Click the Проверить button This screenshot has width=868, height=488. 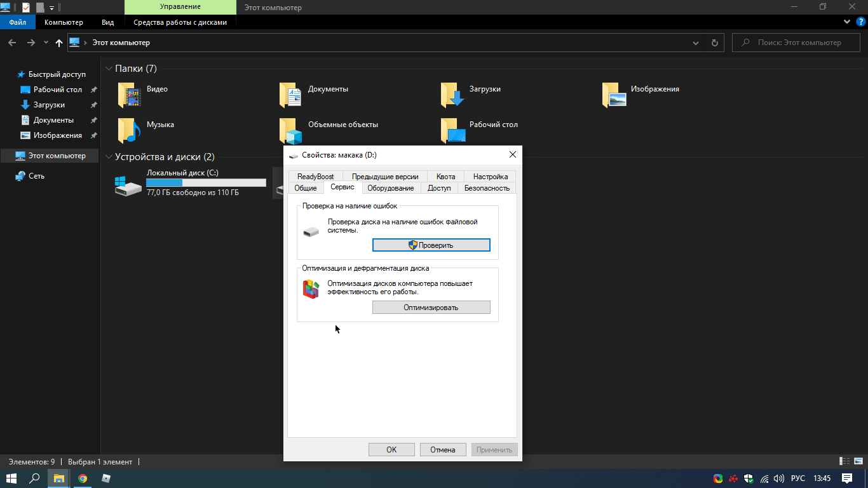click(431, 245)
